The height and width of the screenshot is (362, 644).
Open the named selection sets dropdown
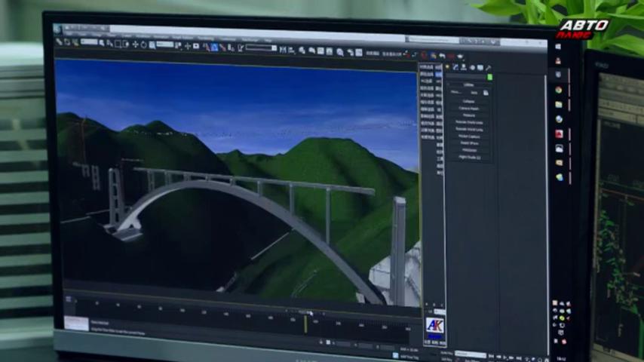[x=261, y=48]
